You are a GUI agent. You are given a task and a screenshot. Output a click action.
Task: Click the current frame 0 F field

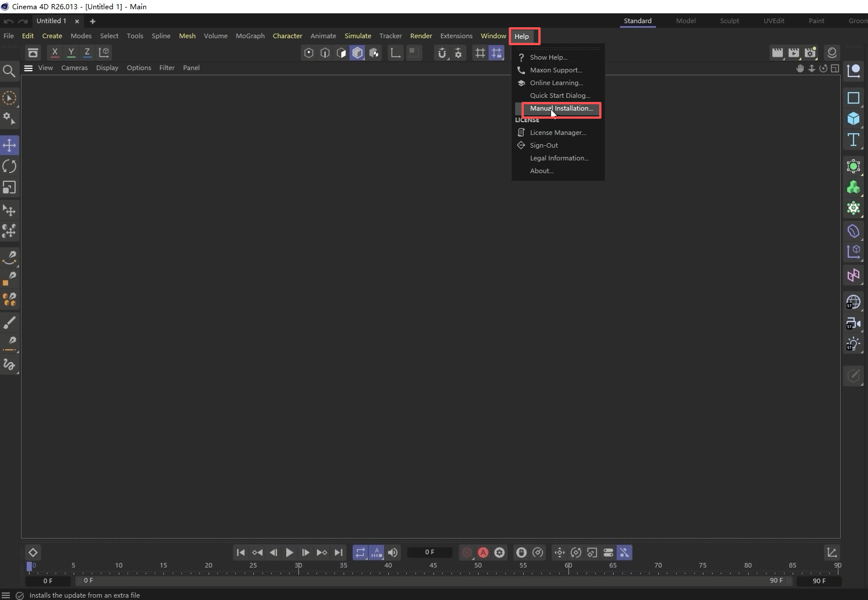[x=429, y=553]
